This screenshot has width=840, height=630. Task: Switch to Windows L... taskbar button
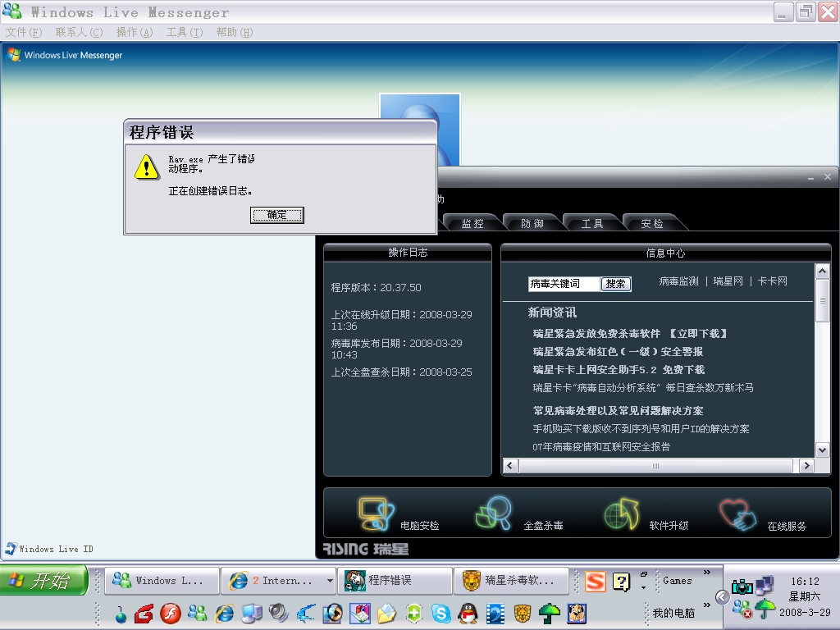click(162, 581)
